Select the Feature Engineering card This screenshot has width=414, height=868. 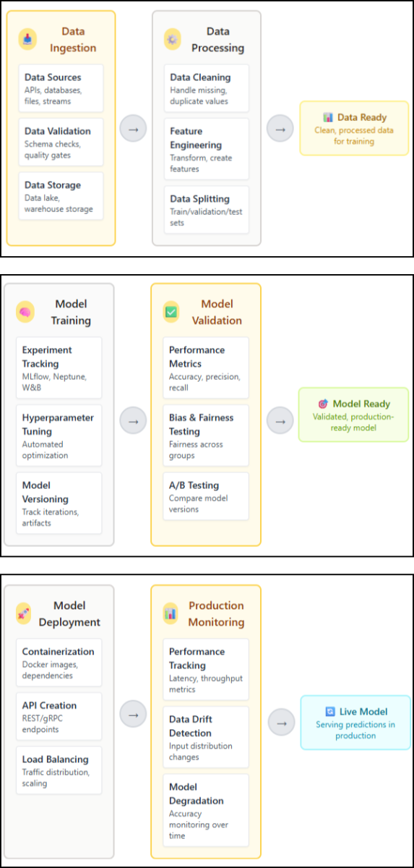[207, 149]
